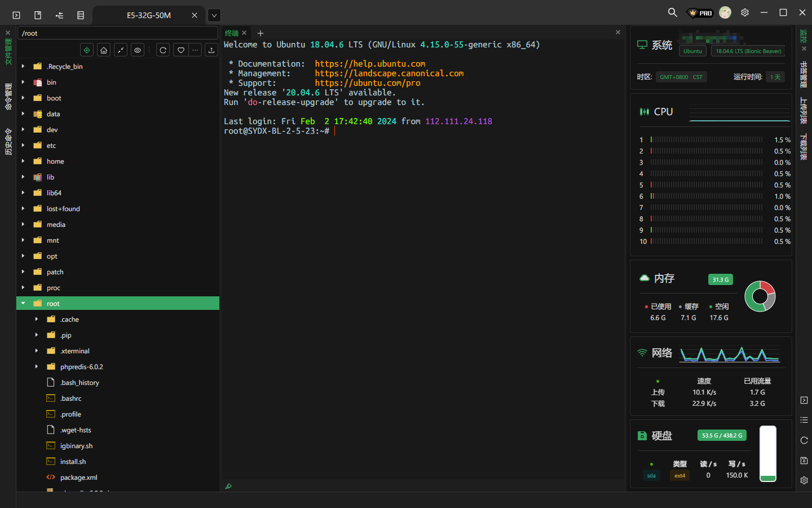The height and width of the screenshot is (508, 812).
Task: Click CPU core 1 usage bar
Action: click(707, 139)
